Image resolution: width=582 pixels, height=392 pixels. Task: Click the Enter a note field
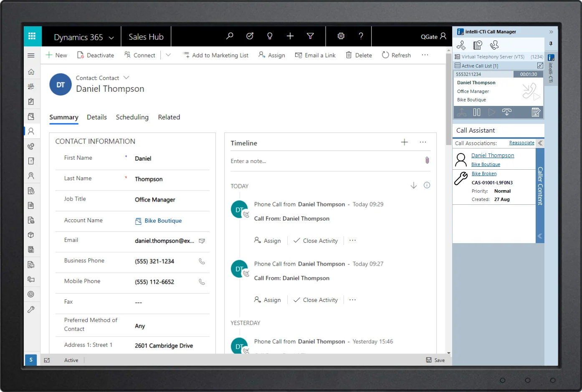(x=326, y=161)
